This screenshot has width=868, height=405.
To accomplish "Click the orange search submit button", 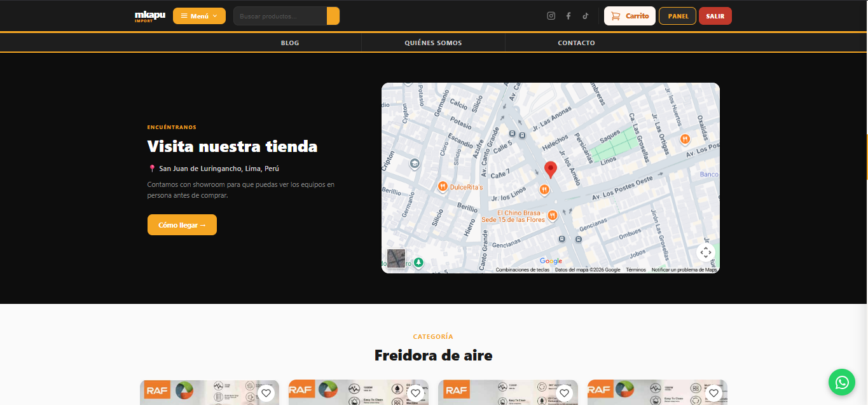I will click(333, 16).
